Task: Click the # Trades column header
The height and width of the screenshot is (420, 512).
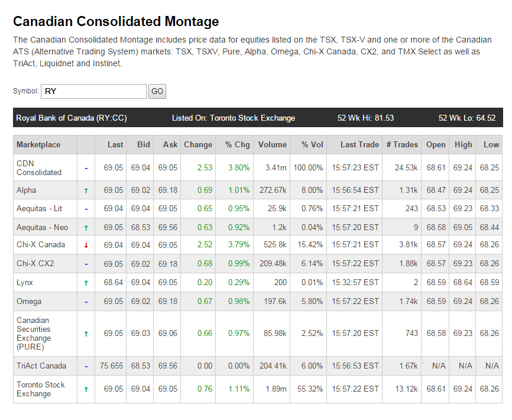Action: pyautogui.click(x=401, y=144)
